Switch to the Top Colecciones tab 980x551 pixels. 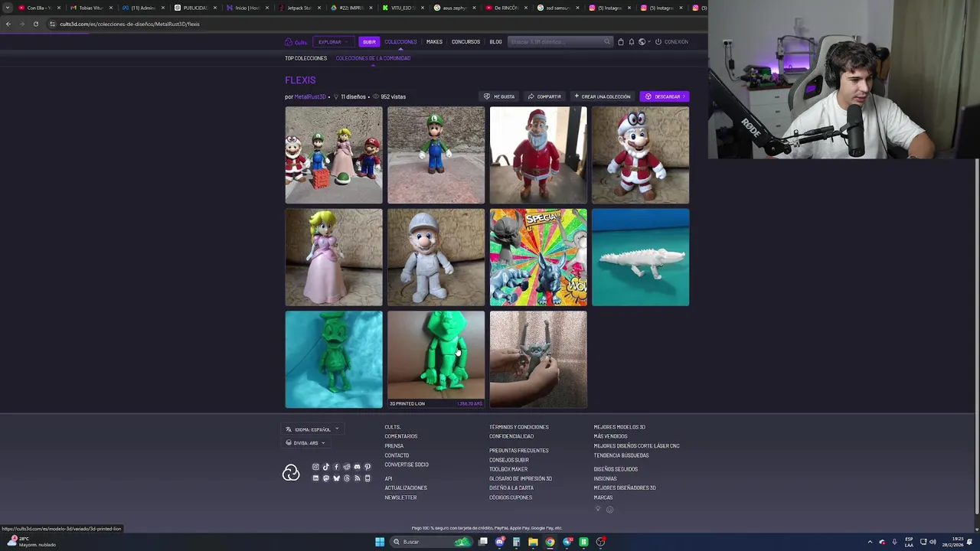tap(305, 58)
